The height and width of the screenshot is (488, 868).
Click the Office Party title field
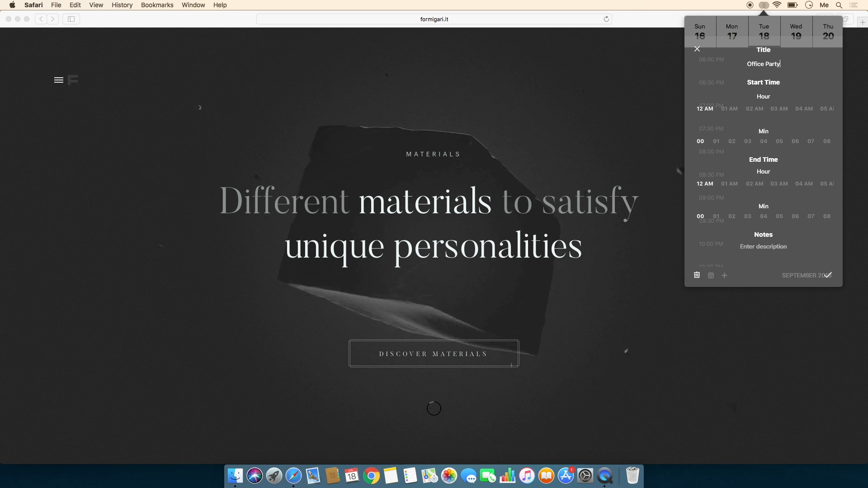tap(763, 64)
